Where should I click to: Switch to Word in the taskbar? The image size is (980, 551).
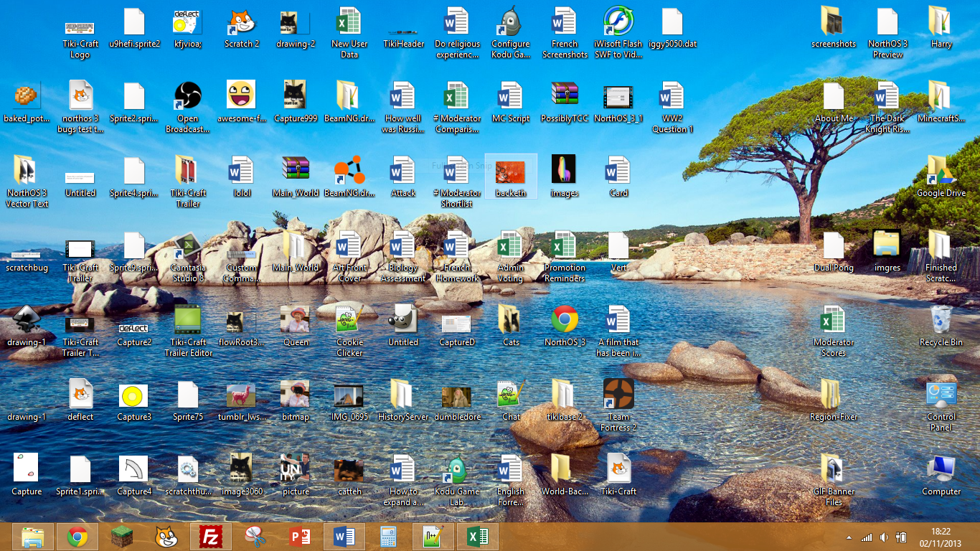pos(344,537)
